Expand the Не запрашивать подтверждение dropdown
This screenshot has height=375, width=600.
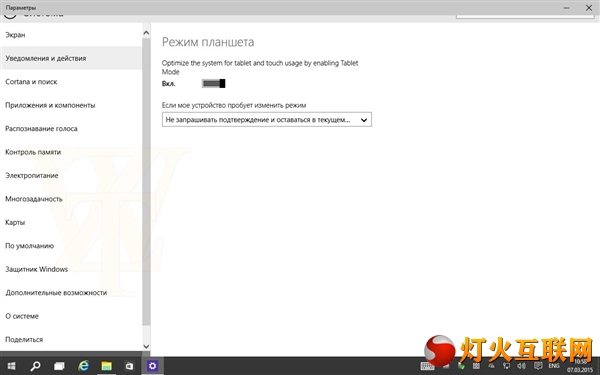(267, 120)
